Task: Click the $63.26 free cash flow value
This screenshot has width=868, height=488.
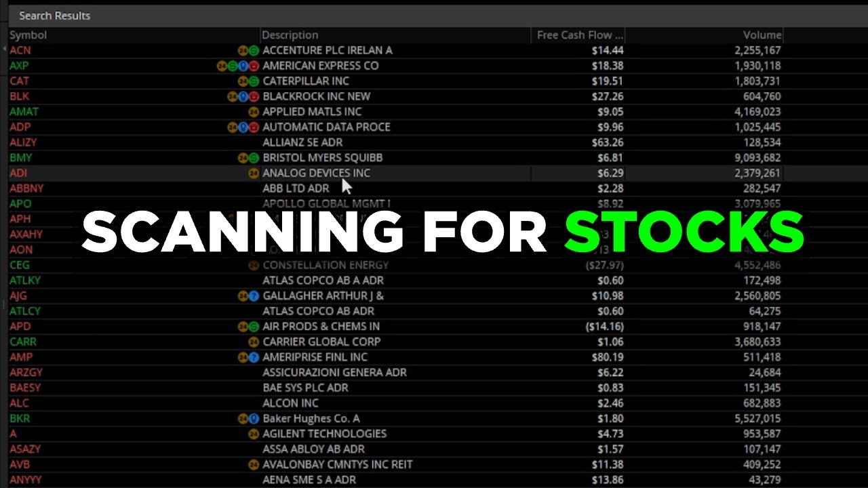Action: [608, 142]
